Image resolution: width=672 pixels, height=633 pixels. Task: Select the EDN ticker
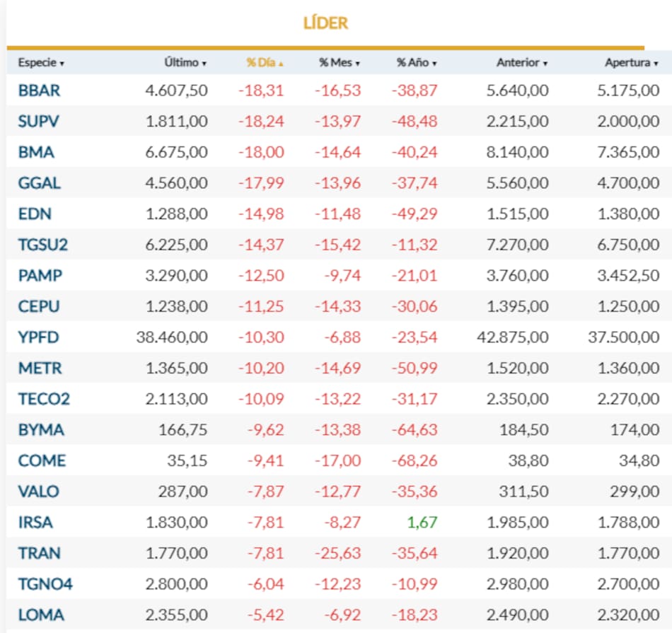click(x=35, y=214)
